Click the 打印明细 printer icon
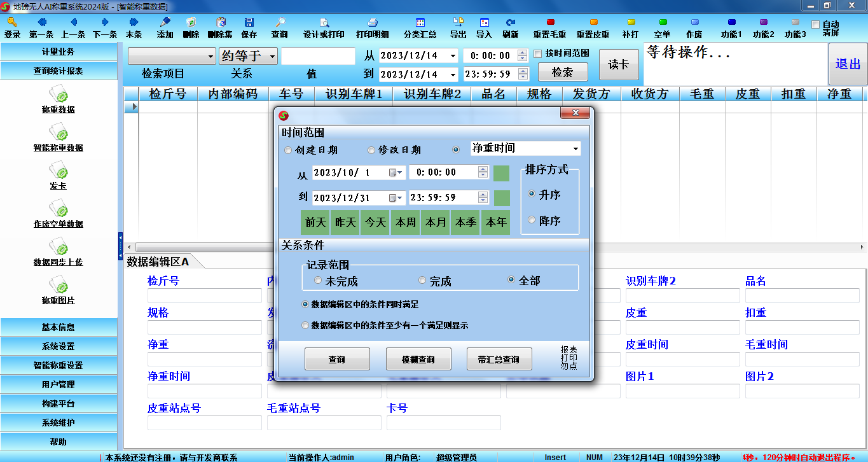The image size is (868, 462). 372,23
